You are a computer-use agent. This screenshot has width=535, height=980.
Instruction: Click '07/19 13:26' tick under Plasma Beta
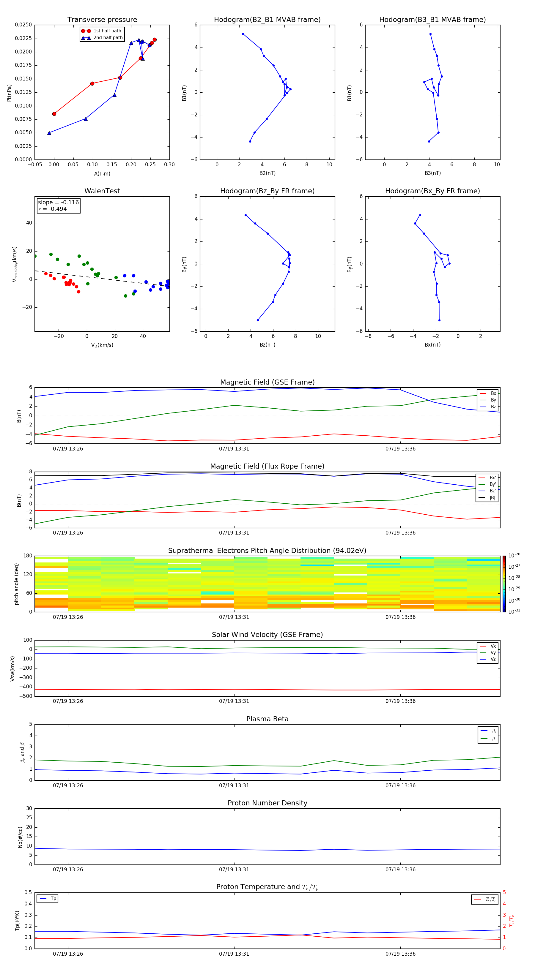coord(68,785)
